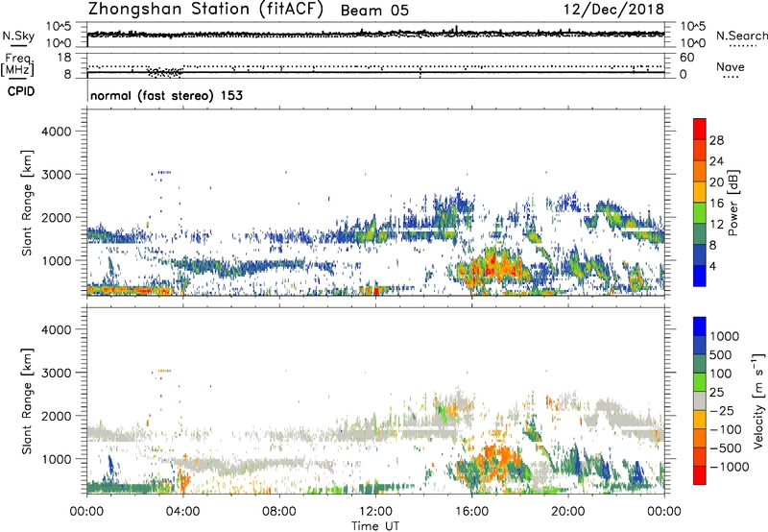Click the gray segment of Velocity colorbar
The image size is (768, 532).
[x=700, y=400]
